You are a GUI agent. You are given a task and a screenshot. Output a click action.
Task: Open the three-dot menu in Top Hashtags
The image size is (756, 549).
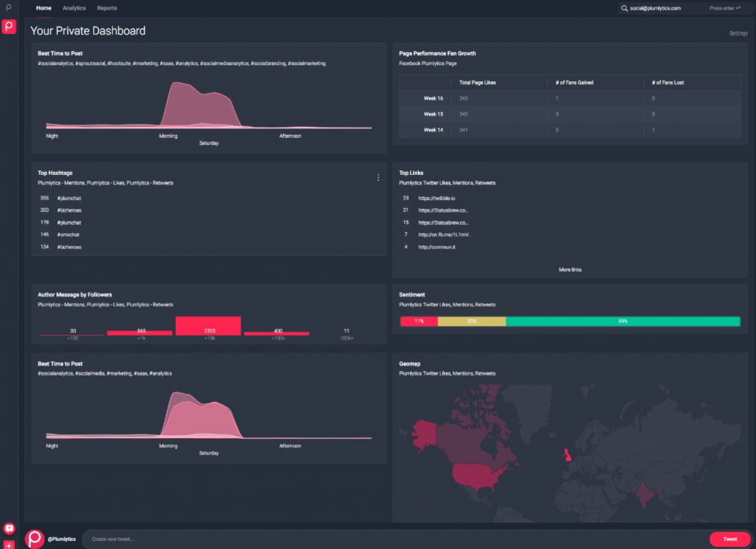tap(378, 177)
